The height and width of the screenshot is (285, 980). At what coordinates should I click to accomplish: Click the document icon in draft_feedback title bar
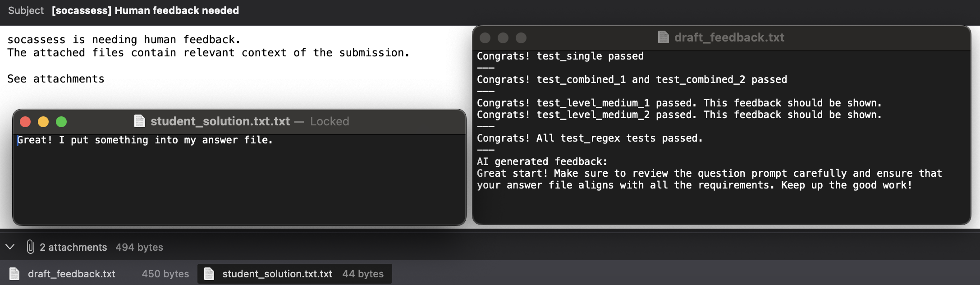click(663, 37)
